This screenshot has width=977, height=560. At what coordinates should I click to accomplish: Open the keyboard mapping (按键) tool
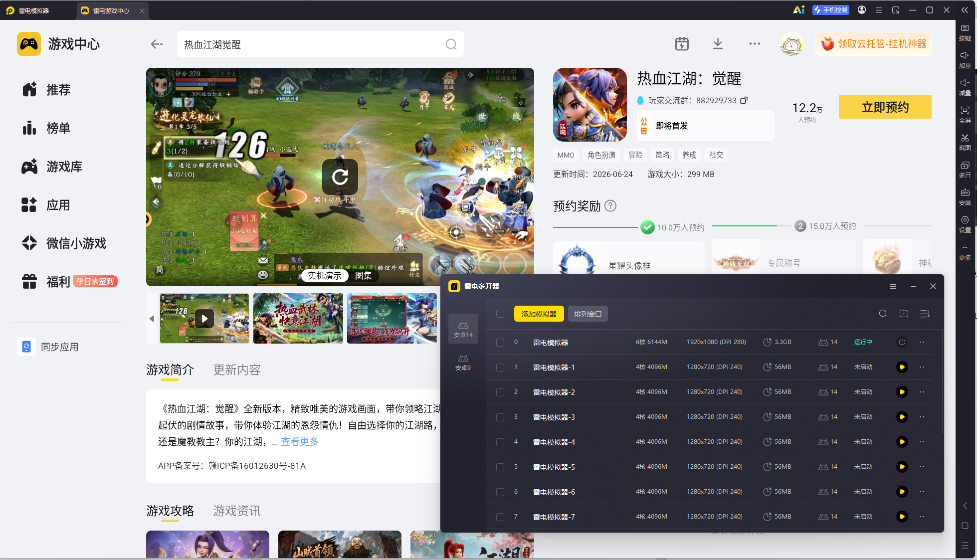click(x=965, y=32)
